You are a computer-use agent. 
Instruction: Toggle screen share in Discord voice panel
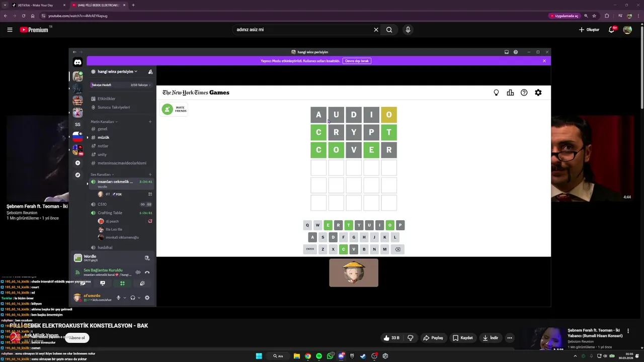103,283
